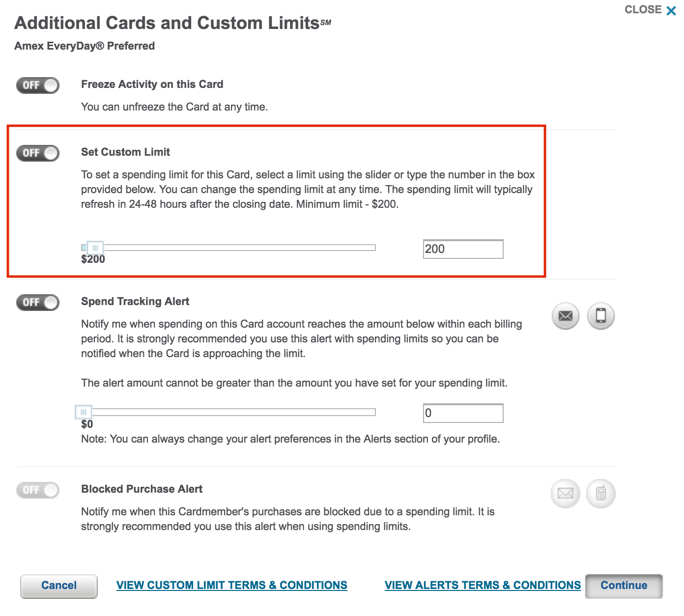Enable the Spend Tracking Alert switch
Image resolution: width=684 pixels, height=616 pixels.
click(x=37, y=302)
